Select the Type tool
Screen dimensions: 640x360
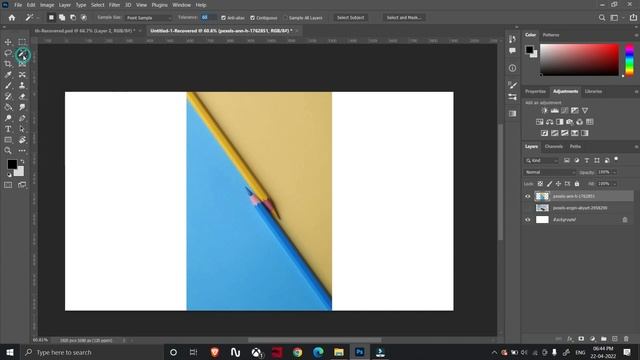tap(8, 129)
